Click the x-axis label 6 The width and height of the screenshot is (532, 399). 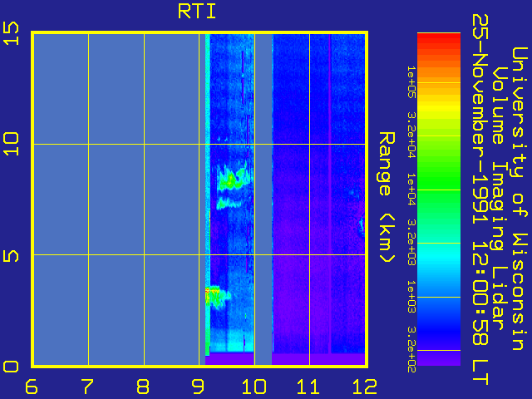[x=32, y=387]
